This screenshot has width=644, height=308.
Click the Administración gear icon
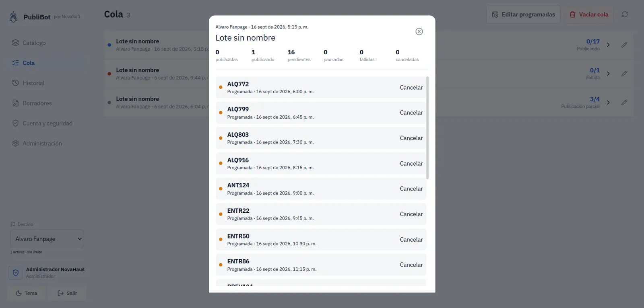point(15,143)
